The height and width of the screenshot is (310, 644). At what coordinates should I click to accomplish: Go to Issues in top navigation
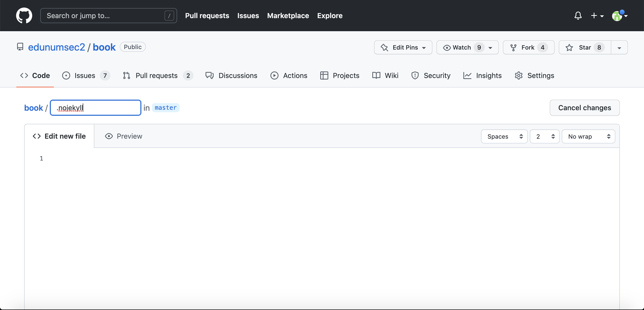248,16
